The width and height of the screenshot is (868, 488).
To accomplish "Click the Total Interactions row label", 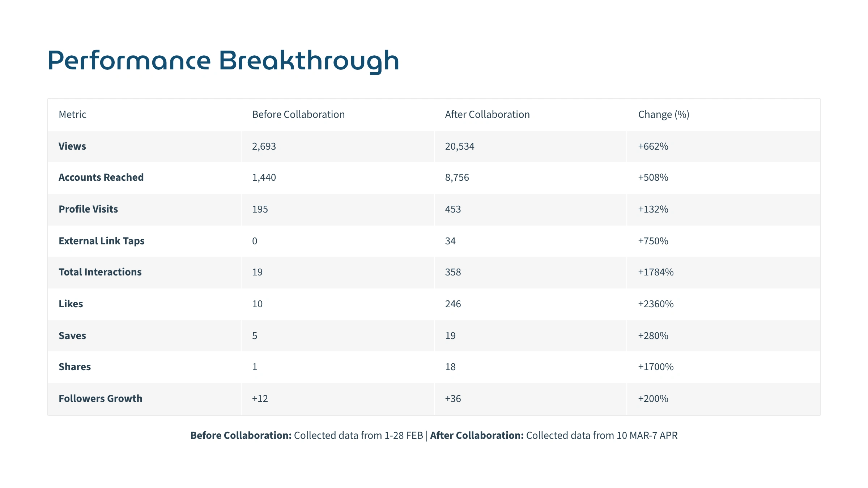I will (x=100, y=272).
